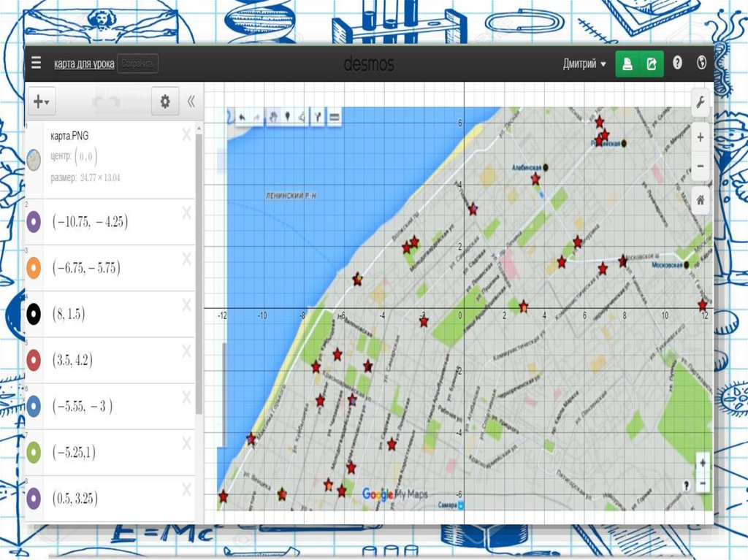
Task: Open the Дмитрий account dropdown
Action: tap(584, 64)
